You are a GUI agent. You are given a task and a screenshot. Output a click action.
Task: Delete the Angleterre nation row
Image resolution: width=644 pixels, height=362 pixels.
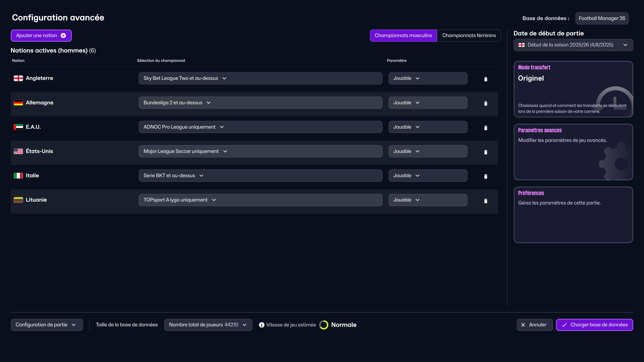coord(486,79)
